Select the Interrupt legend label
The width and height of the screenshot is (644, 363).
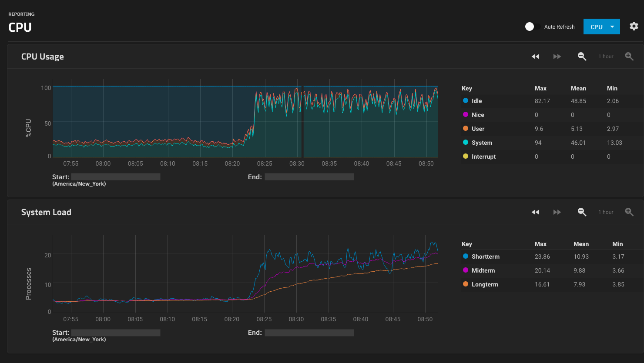pyautogui.click(x=483, y=157)
